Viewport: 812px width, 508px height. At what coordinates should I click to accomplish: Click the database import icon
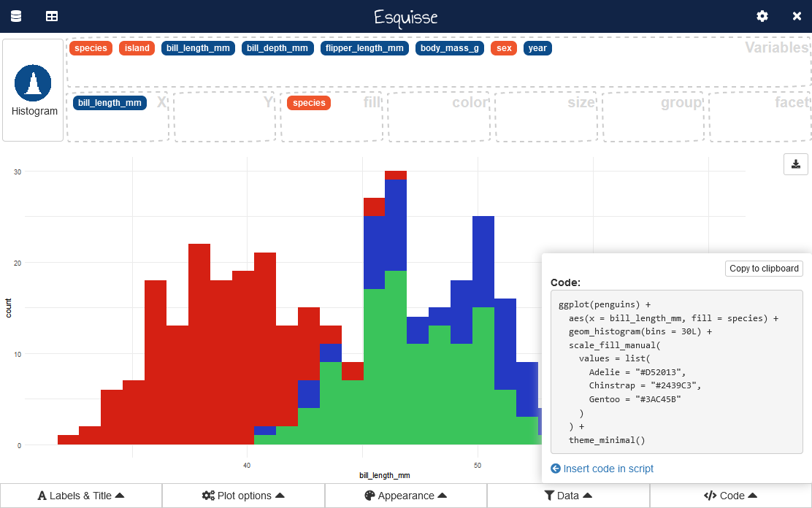pyautogui.click(x=15, y=16)
